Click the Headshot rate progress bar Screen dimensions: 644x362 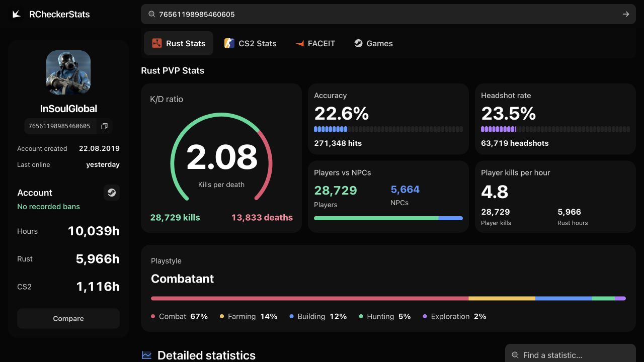tap(555, 129)
